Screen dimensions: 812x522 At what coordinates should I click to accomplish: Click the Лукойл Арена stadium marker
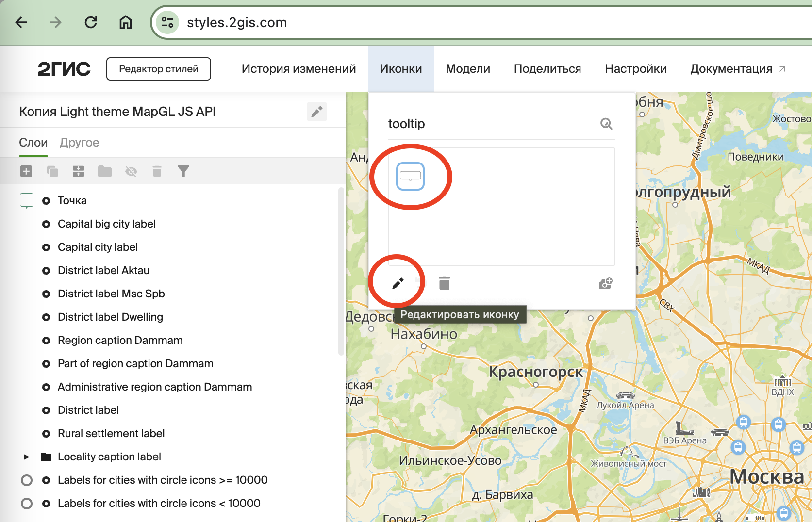(x=626, y=395)
